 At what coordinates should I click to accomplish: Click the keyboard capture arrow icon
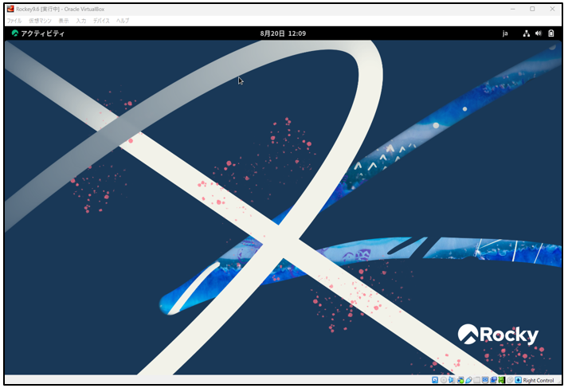[x=518, y=380]
